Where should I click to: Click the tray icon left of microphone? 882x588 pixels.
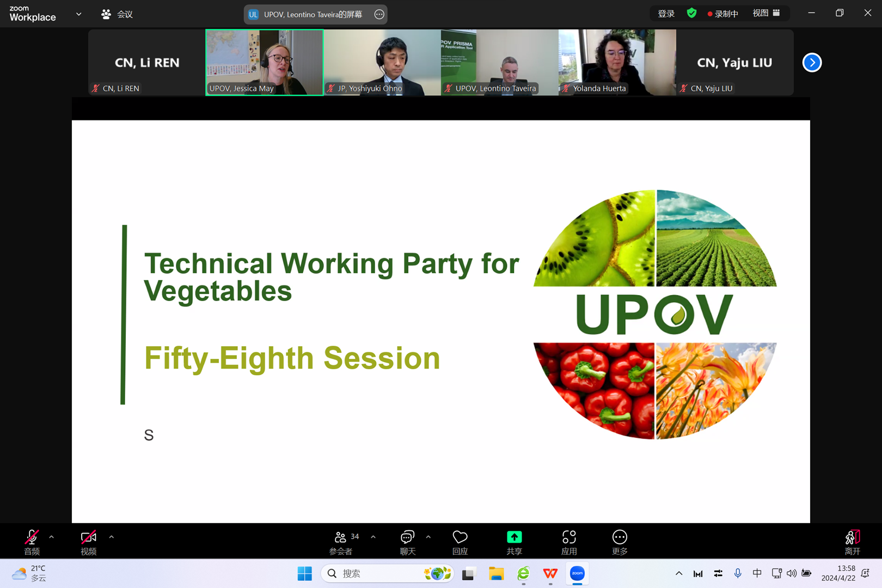(718, 573)
